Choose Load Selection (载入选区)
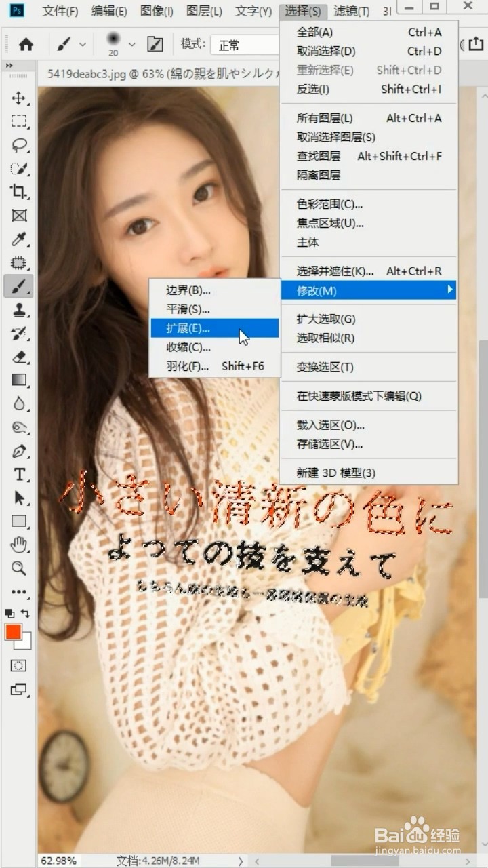Viewport: 488px width, 868px height. pyautogui.click(x=369, y=425)
